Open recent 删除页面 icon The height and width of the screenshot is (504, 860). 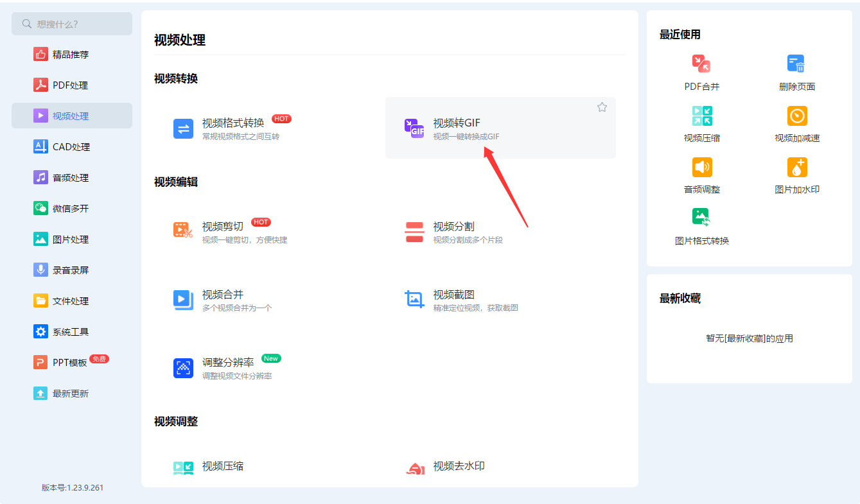click(796, 64)
